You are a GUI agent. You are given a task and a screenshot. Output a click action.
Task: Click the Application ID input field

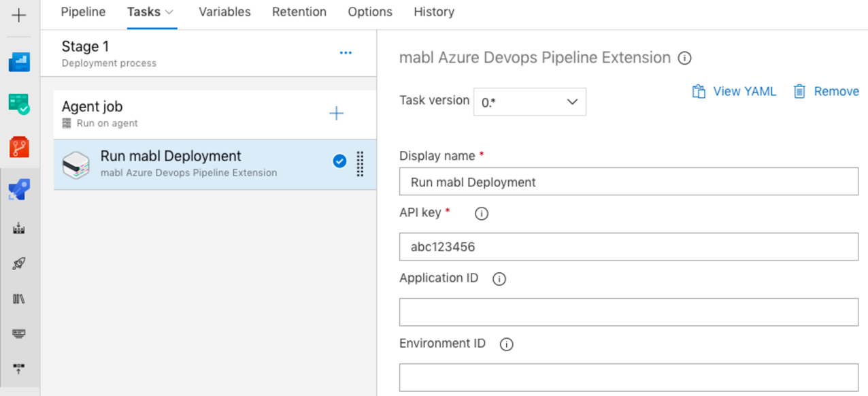coord(629,312)
